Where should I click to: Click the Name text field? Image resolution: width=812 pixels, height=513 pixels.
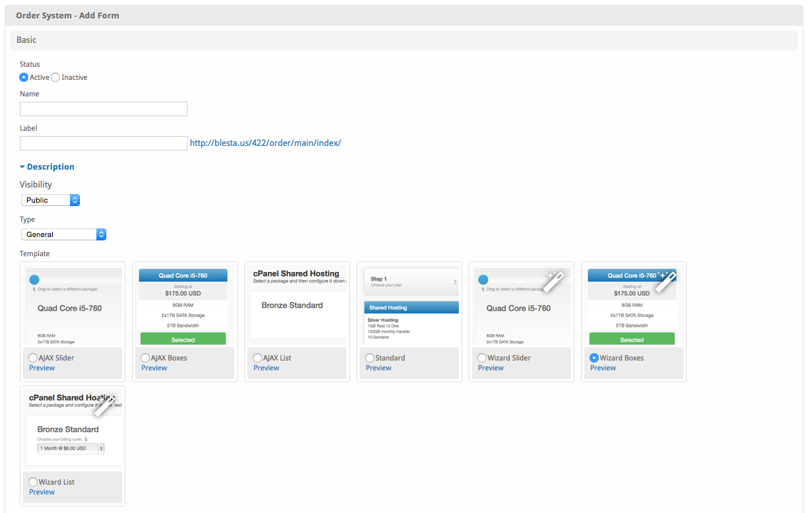click(x=104, y=109)
